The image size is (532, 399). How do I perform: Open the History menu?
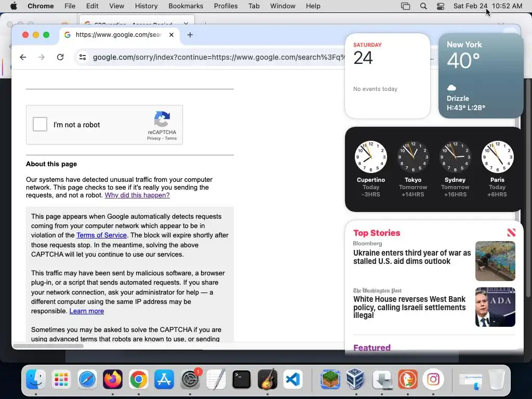[146, 6]
